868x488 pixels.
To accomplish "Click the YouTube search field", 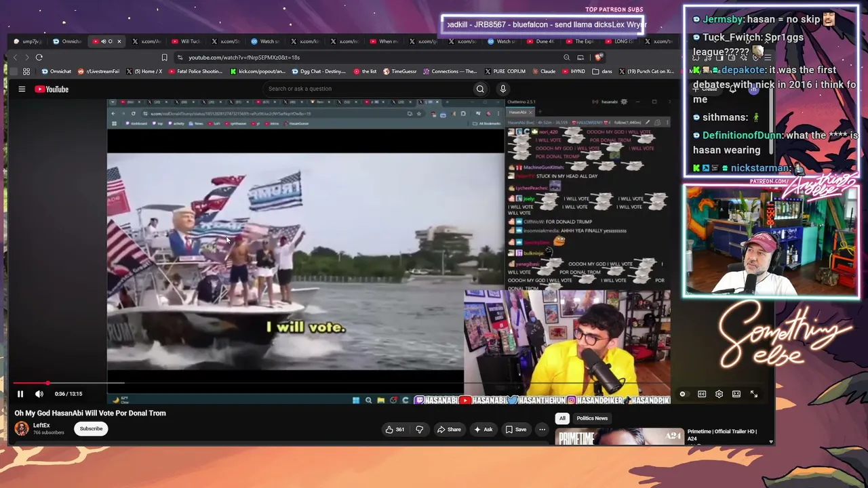I will (x=366, y=89).
